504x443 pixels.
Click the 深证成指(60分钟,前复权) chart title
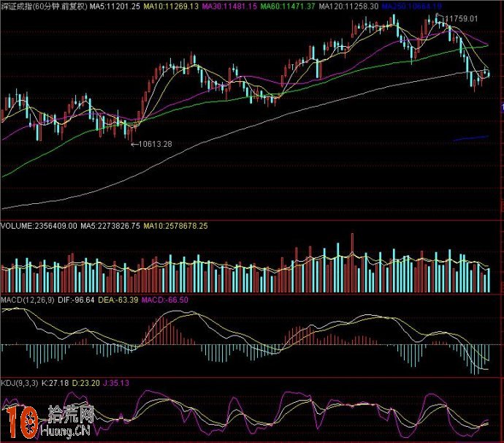click(x=44, y=6)
